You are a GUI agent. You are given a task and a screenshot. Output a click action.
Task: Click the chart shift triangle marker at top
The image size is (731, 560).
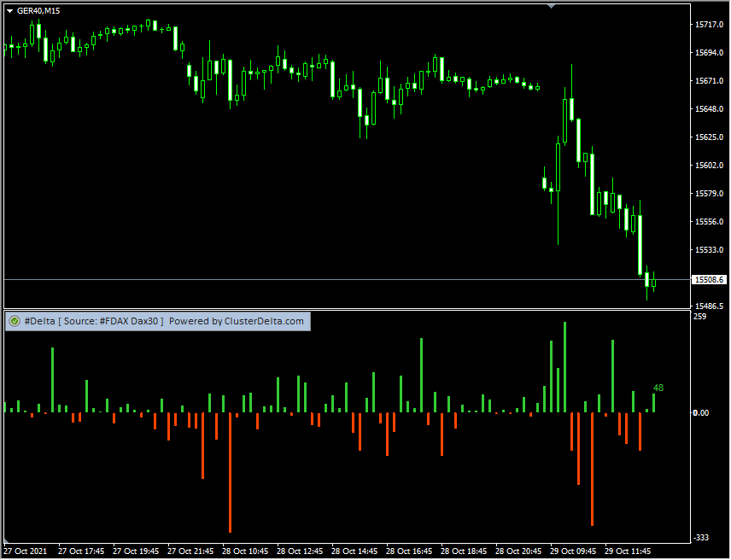tap(551, 6)
